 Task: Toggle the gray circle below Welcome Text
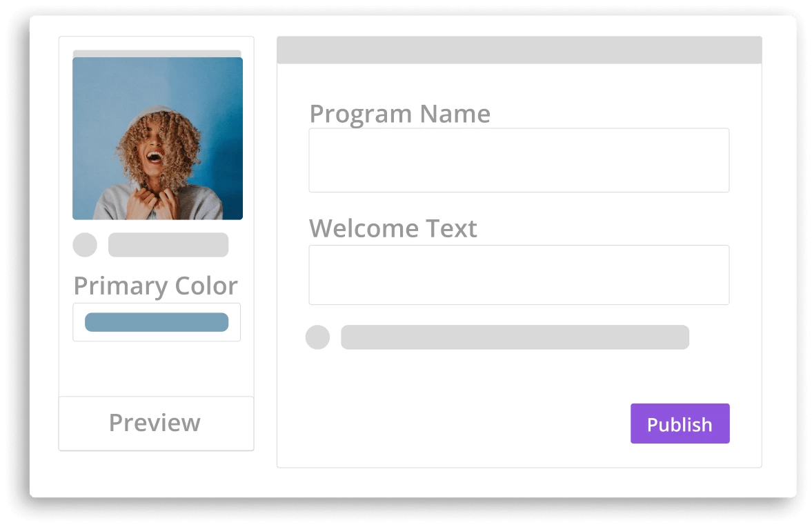[317, 337]
